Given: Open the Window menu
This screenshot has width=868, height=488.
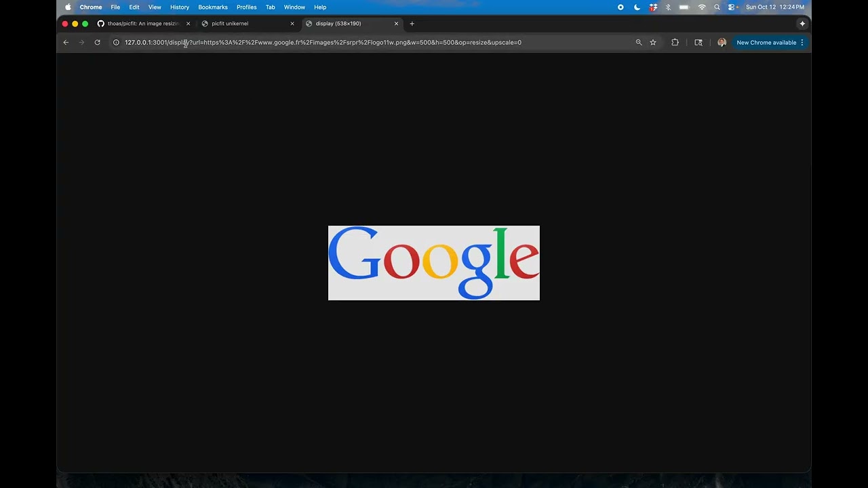Looking at the screenshot, I should [294, 7].
